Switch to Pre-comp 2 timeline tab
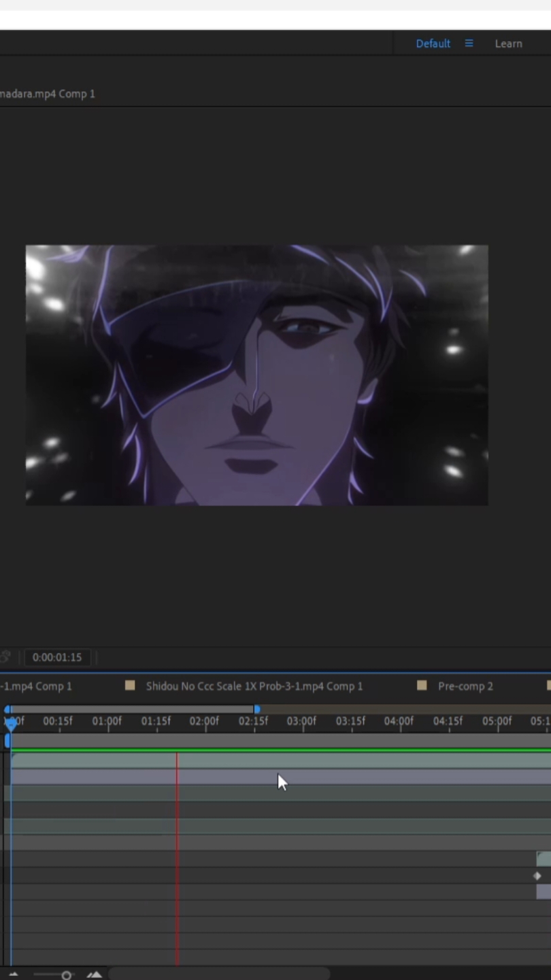 pos(465,686)
